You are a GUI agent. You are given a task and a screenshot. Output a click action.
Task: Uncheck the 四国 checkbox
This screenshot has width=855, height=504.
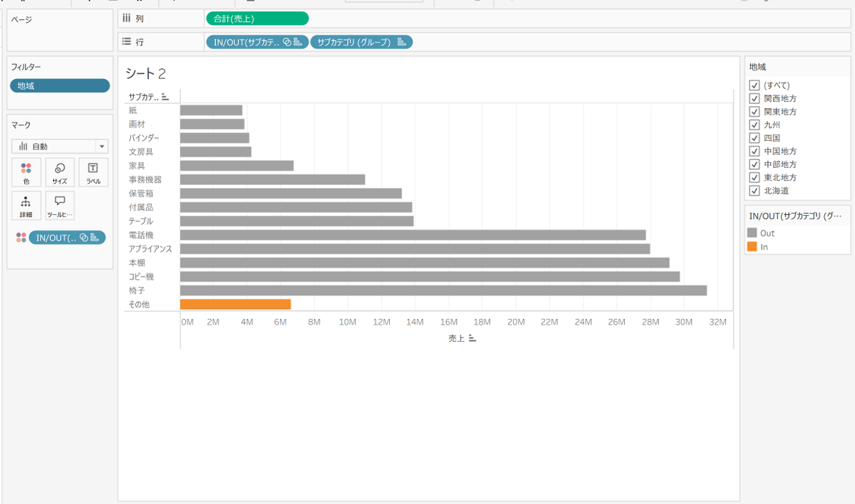click(x=755, y=138)
